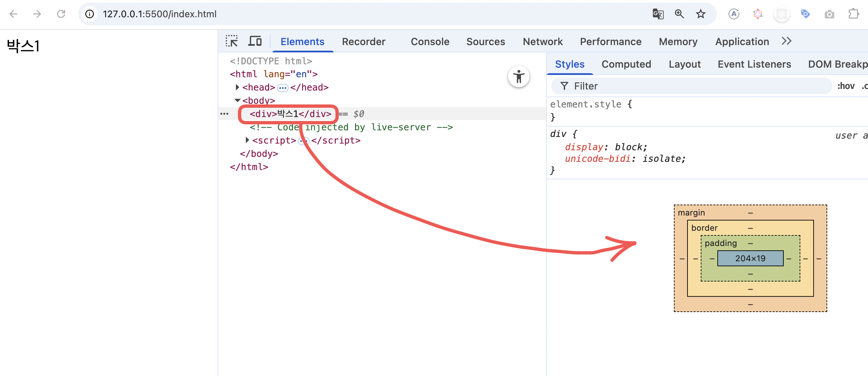This screenshot has width=868, height=376.
Task: Open the Memory panel
Action: pos(678,41)
